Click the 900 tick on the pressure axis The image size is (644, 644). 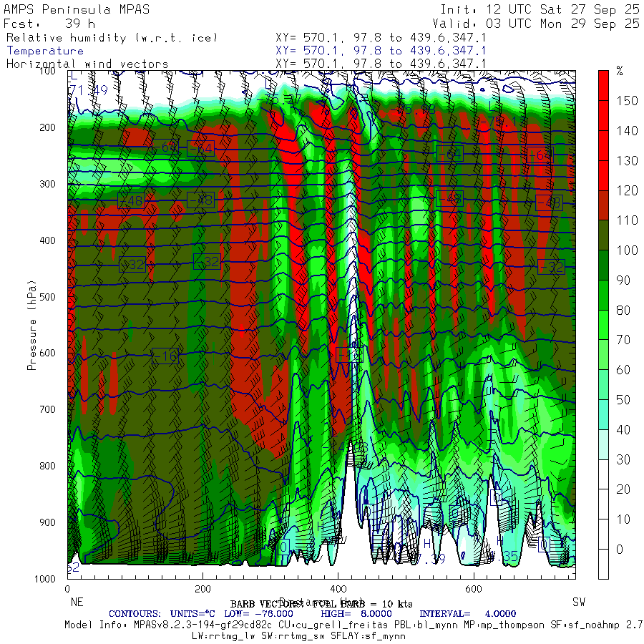click(47, 522)
